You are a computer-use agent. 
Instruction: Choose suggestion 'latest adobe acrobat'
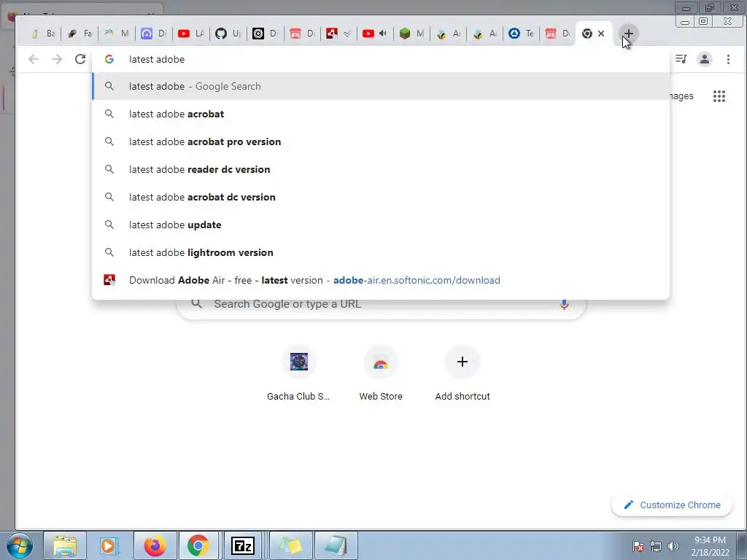tap(381, 114)
